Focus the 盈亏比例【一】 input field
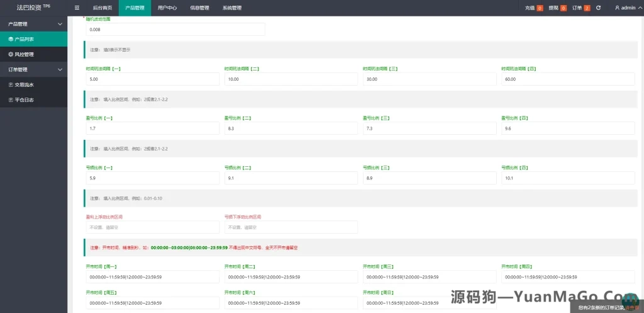Viewport: 644px width, 313px height. [153, 128]
